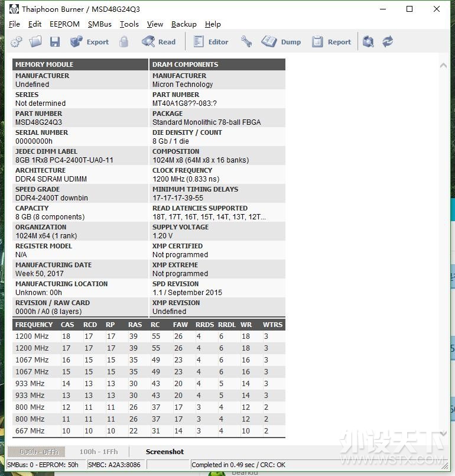
Task: Click the Standard Monolithic 78-ball FBGA value
Action: click(207, 122)
